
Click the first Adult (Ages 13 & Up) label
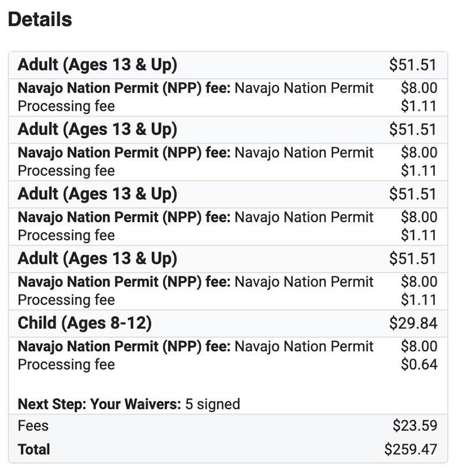click(x=97, y=64)
